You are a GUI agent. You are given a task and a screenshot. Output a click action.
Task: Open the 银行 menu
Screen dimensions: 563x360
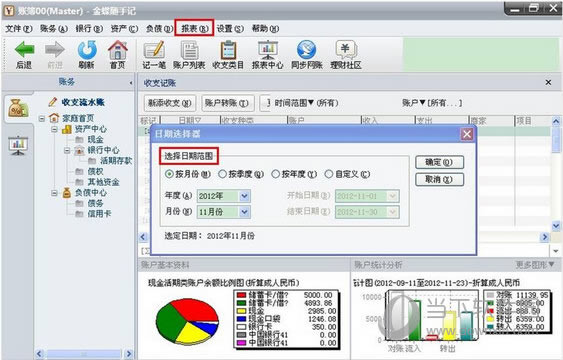[89, 28]
